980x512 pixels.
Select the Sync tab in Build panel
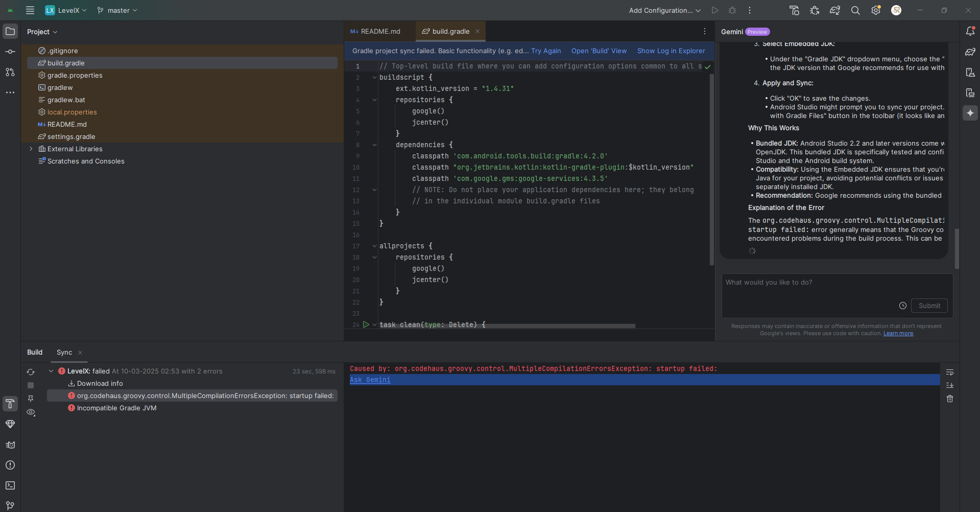[64, 353]
